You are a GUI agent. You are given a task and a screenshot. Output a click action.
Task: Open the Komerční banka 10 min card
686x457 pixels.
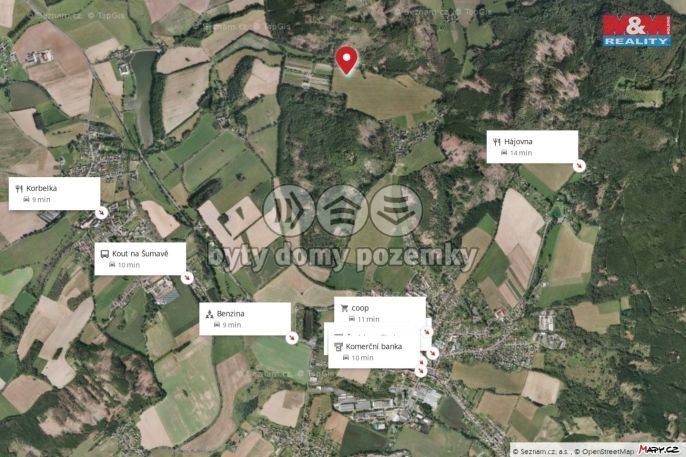pyautogui.click(x=374, y=352)
